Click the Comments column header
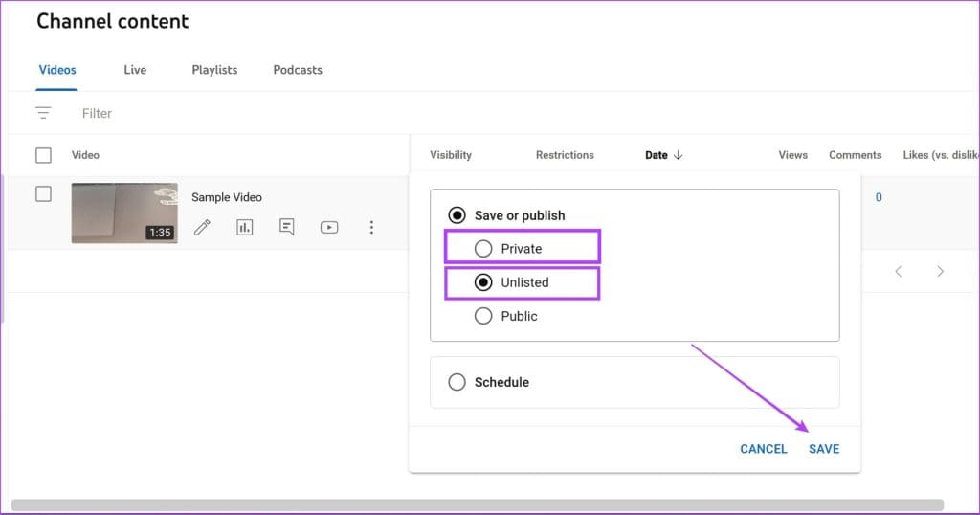 point(855,155)
